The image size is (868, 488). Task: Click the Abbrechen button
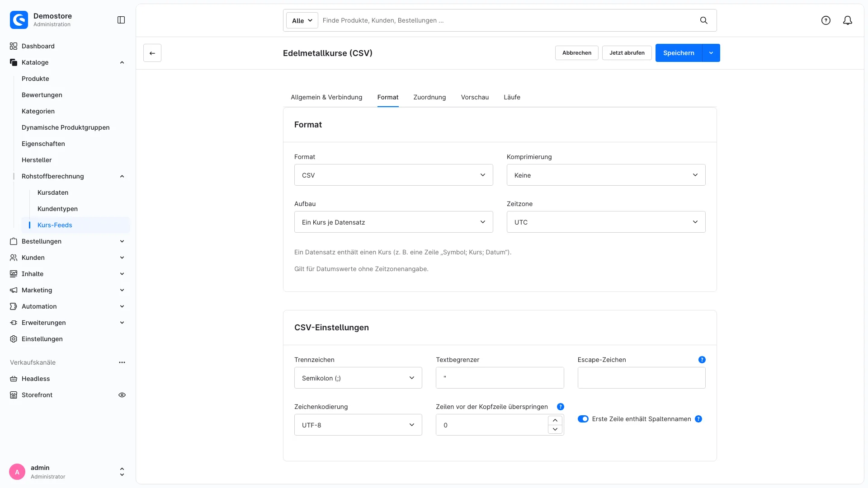pos(577,53)
